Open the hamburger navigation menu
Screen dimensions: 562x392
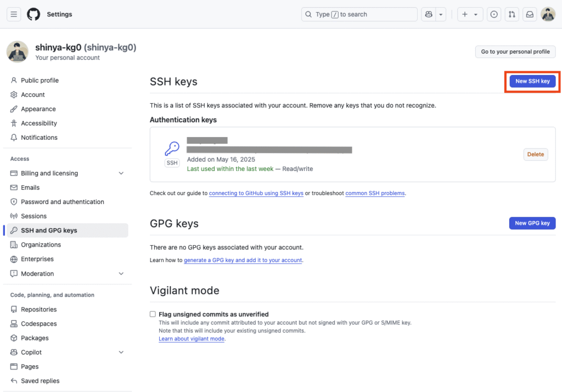pyautogui.click(x=14, y=14)
